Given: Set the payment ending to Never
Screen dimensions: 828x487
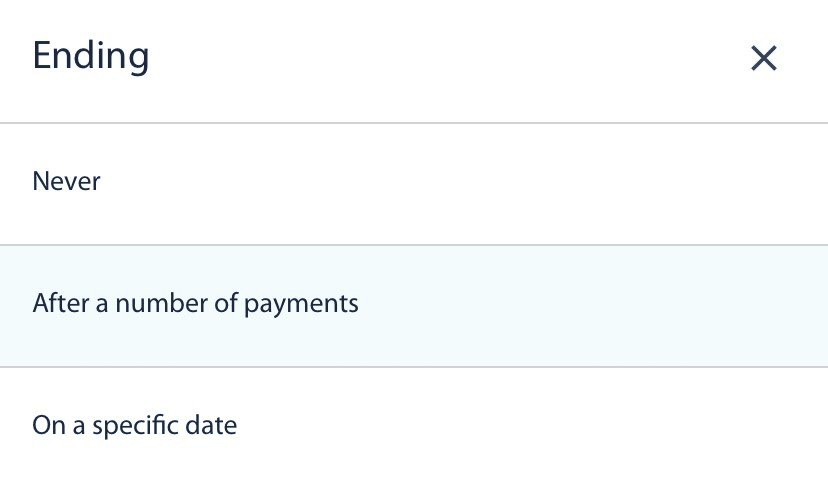Looking at the screenshot, I should coord(67,182).
